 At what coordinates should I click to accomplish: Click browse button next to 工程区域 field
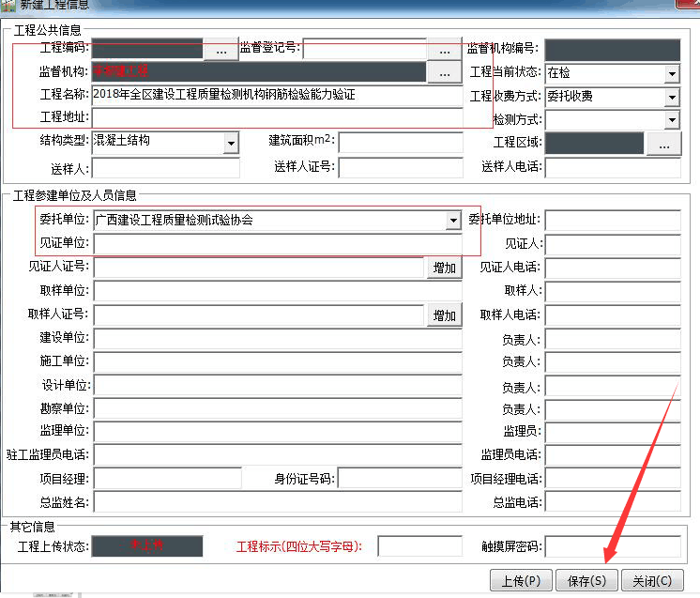[663, 144]
